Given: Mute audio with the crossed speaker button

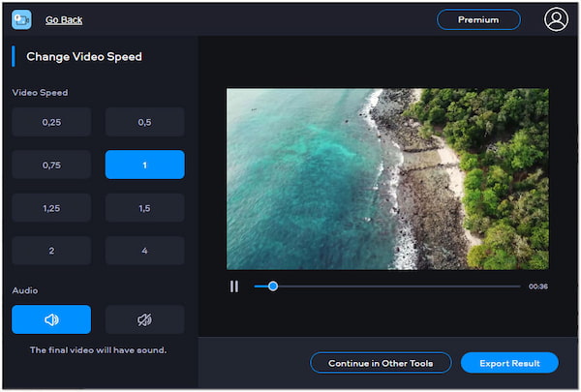Looking at the screenshot, I should [145, 319].
